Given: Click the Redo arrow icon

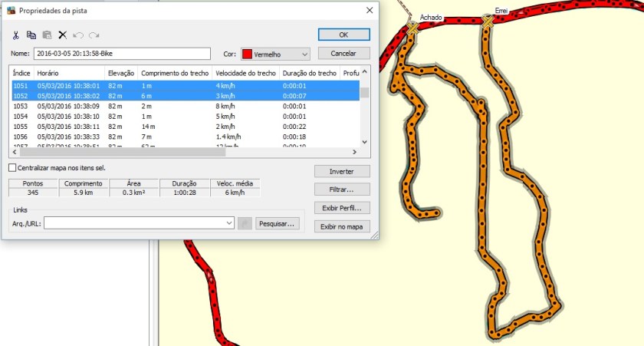Looking at the screenshot, I should (94, 35).
